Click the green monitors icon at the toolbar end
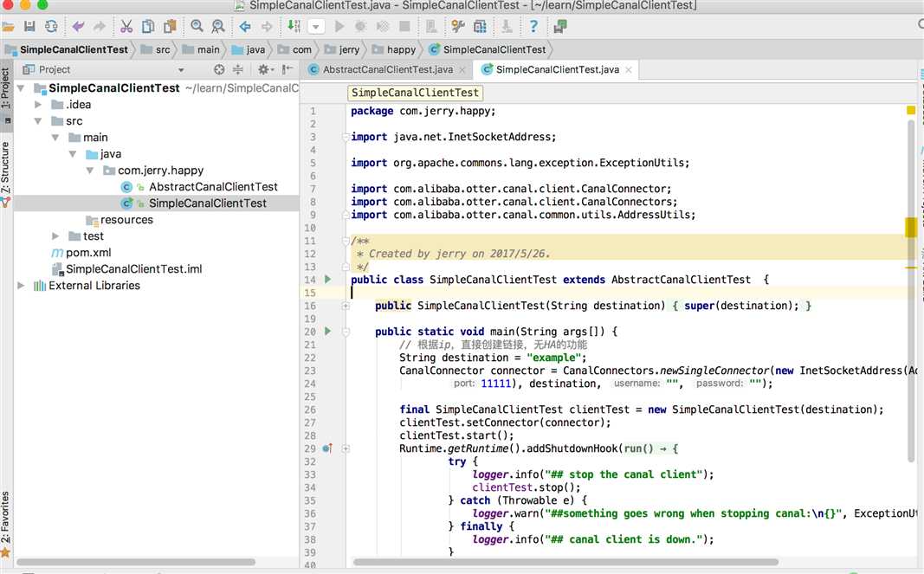Image resolution: width=924 pixels, height=574 pixels. [x=559, y=27]
